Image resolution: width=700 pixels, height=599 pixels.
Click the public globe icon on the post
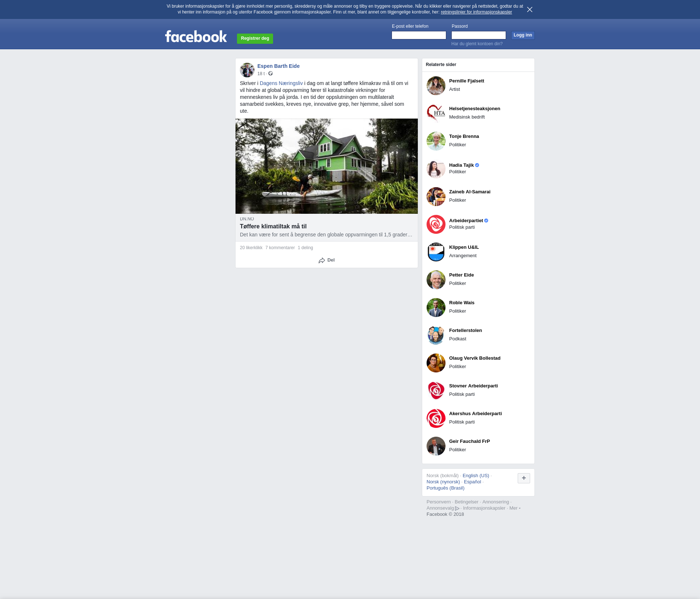click(x=271, y=74)
